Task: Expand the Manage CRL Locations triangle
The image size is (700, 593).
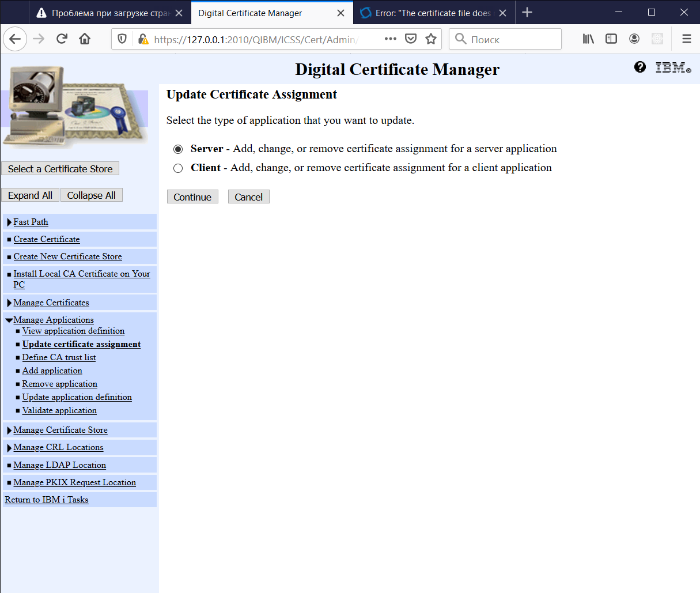Action: tap(9, 448)
